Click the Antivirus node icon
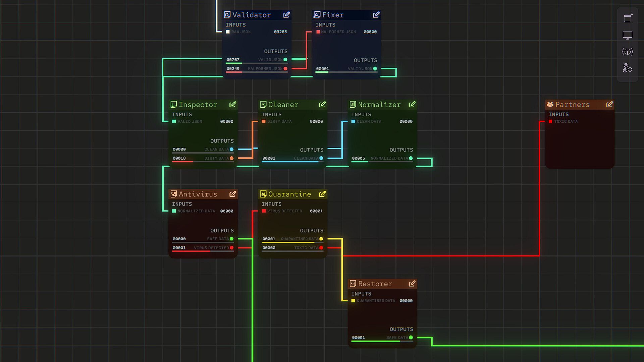 pyautogui.click(x=174, y=194)
